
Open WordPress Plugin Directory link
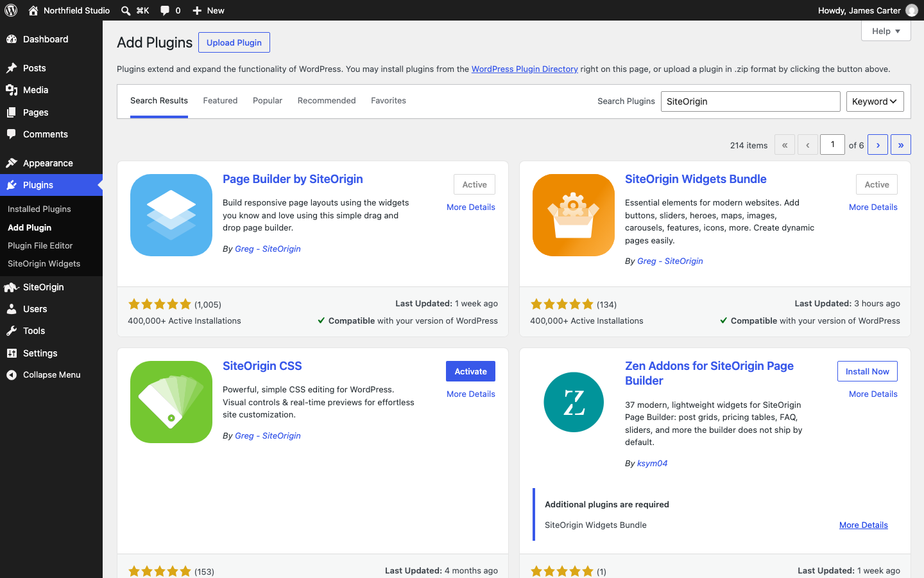525,69
